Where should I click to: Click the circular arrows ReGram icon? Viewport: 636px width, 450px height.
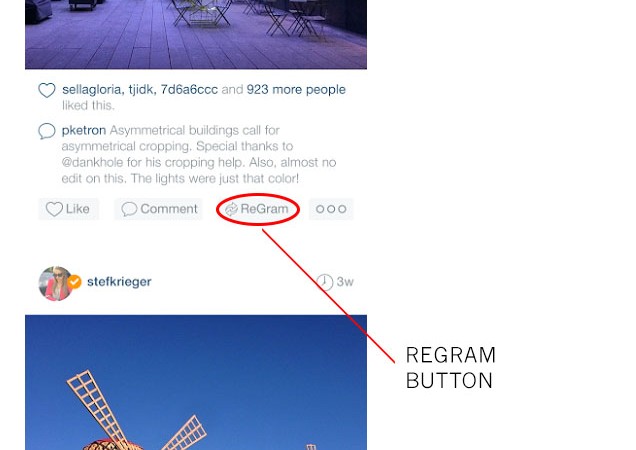(x=231, y=209)
